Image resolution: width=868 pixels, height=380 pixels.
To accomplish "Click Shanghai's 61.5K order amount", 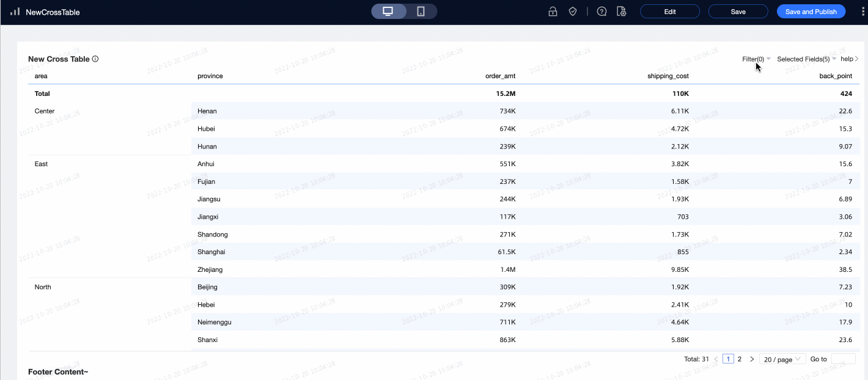I will (x=507, y=252).
